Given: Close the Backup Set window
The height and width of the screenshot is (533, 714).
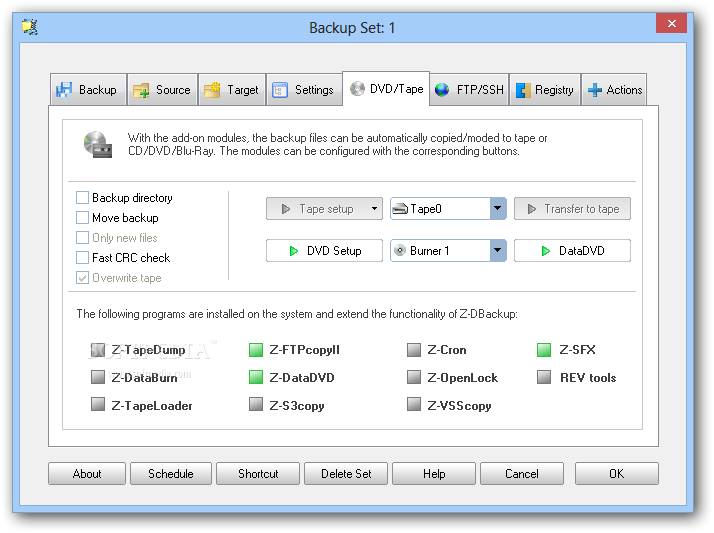Looking at the screenshot, I should (x=671, y=23).
